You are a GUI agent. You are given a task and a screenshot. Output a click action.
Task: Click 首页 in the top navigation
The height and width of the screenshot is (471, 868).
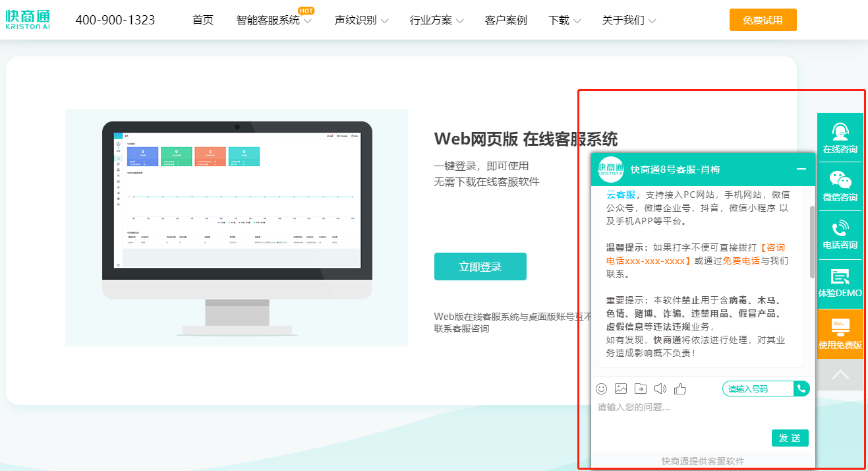click(x=203, y=20)
